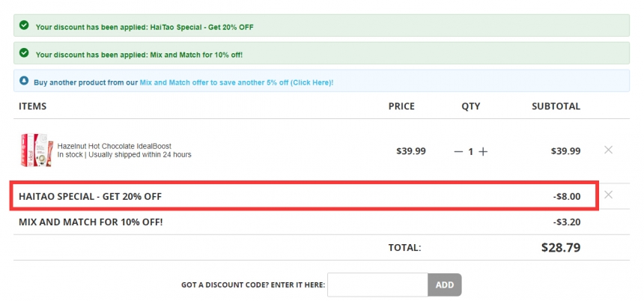Click the SUBTOTAL column header
Image resolution: width=644 pixels, height=301 pixels.
coord(556,106)
